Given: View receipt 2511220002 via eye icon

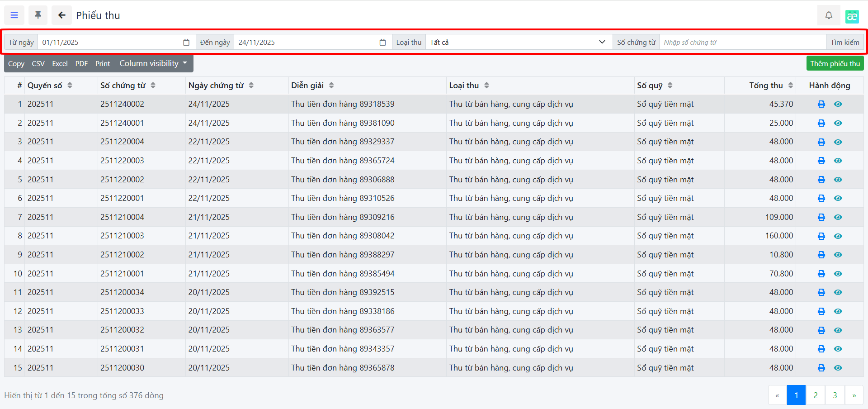Looking at the screenshot, I should click(838, 180).
